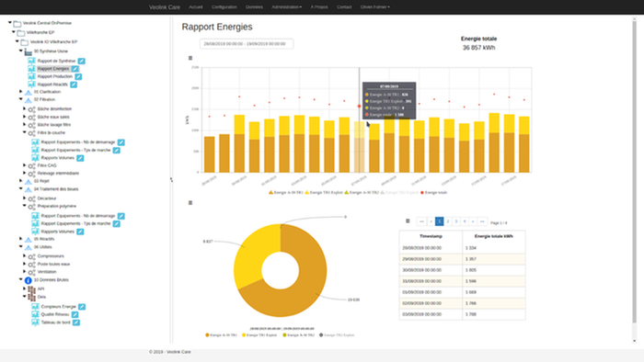This screenshot has height=362, width=644.
Task: Edit Préparation polymère Nb de démarrage report
Action: click(x=121, y=216)
